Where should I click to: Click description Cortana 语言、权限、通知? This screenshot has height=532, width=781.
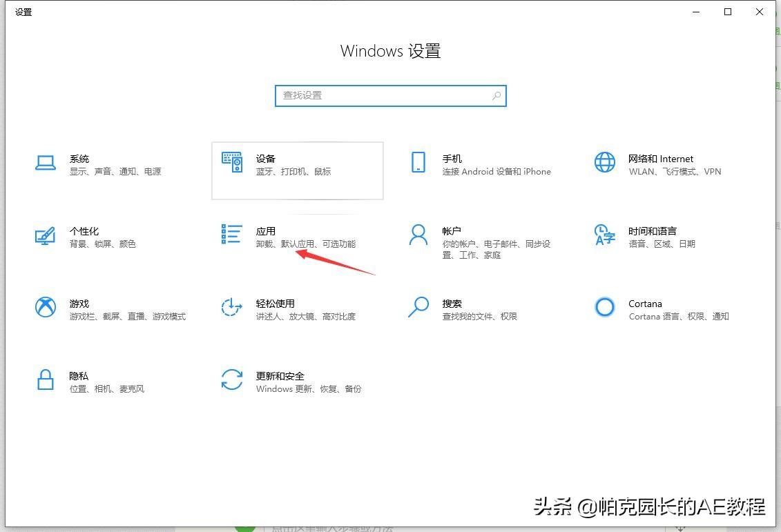[678, 317]
